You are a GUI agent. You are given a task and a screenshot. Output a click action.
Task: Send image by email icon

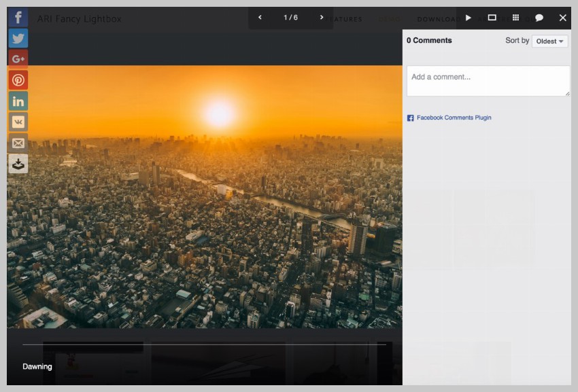pos(18,143)
